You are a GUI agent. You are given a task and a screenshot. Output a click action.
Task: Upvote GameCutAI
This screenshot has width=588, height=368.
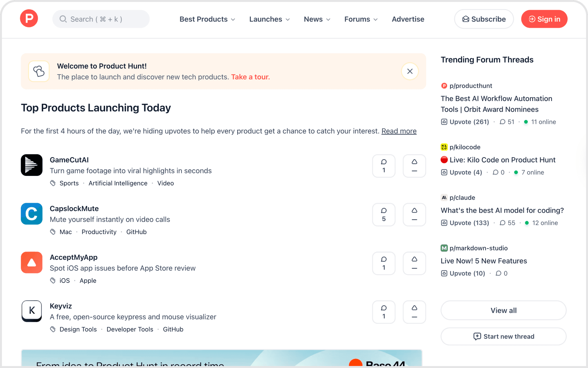pyautogui.click(x=414, y=166)
